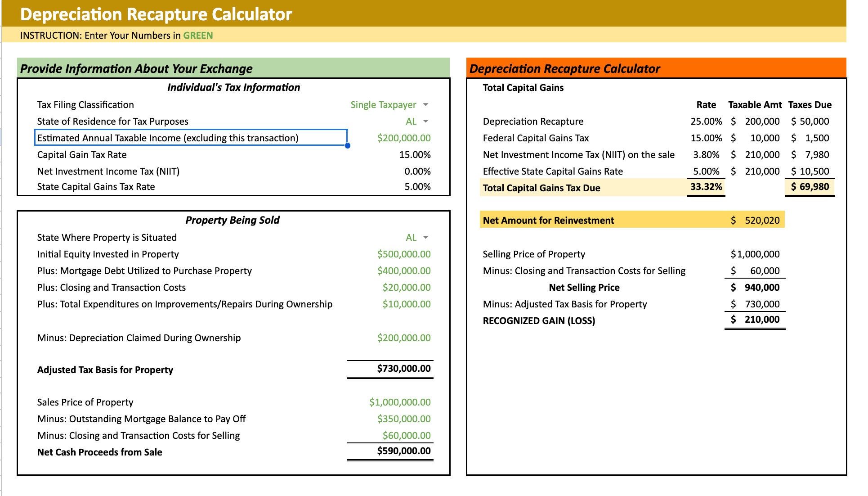The image size is (868, 496).
Task: Select Outstanding Mortgage Balance $350,000.00 cell
Action: (403, 419)
